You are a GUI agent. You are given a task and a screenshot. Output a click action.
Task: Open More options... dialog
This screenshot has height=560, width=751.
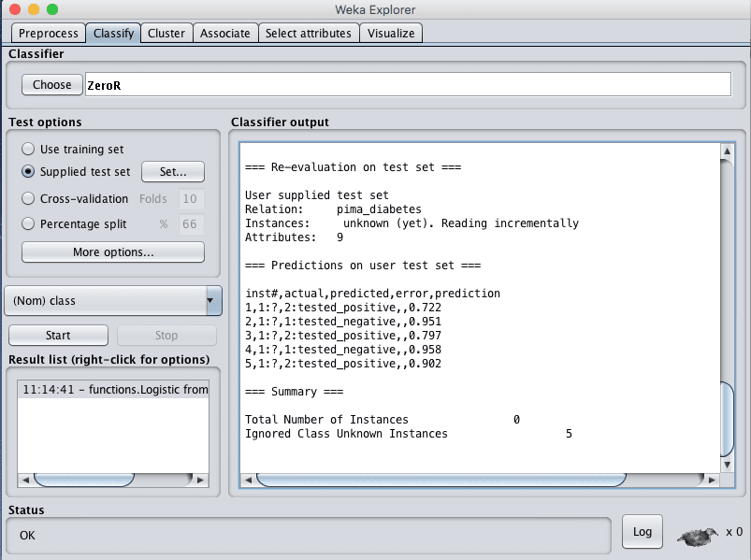(113, 252)
